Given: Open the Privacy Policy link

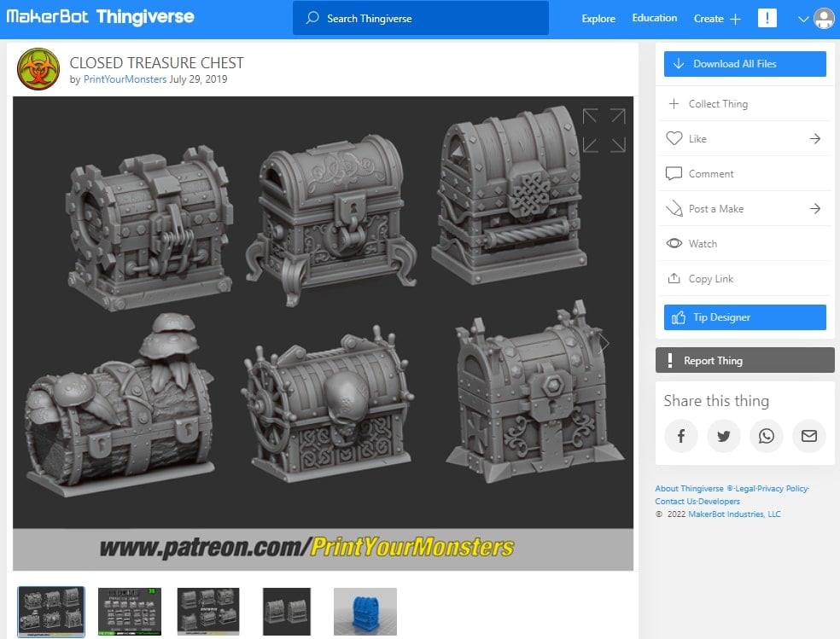Looking at the screenshot, I should point(782,489).
